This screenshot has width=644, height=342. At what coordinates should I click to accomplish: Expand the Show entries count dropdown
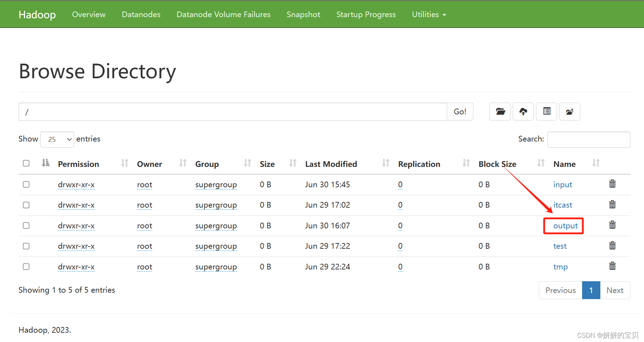(57, 139)
